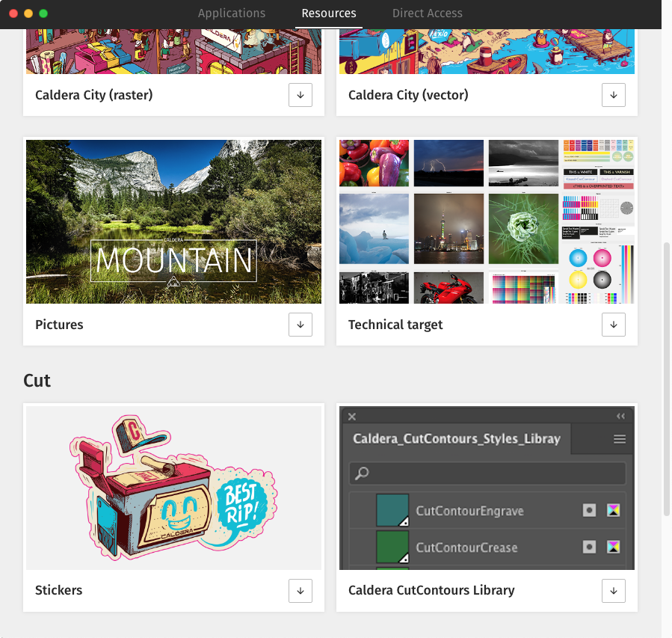
Task: Click the Caldera CutContours Library title
Action: coord(431,590)
